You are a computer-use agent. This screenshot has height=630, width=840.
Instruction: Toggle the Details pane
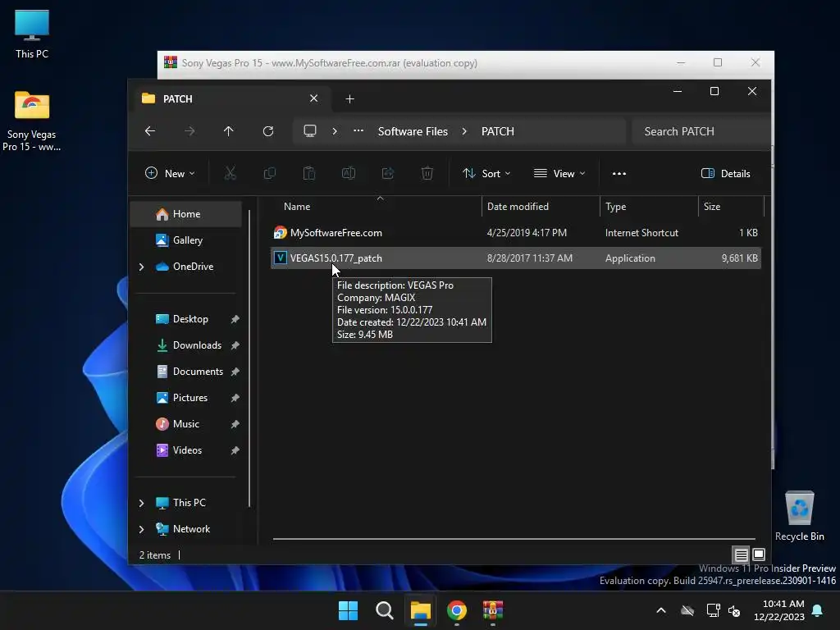click(725, 174)
